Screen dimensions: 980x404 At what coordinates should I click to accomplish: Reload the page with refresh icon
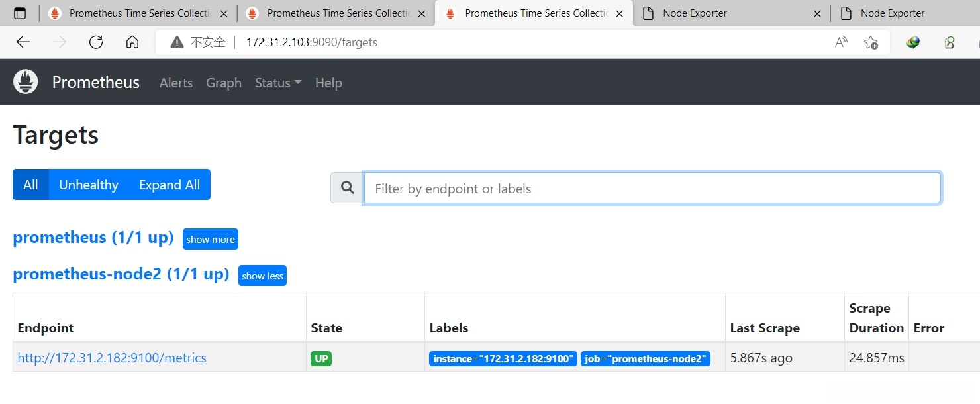(x=96, y=42)
